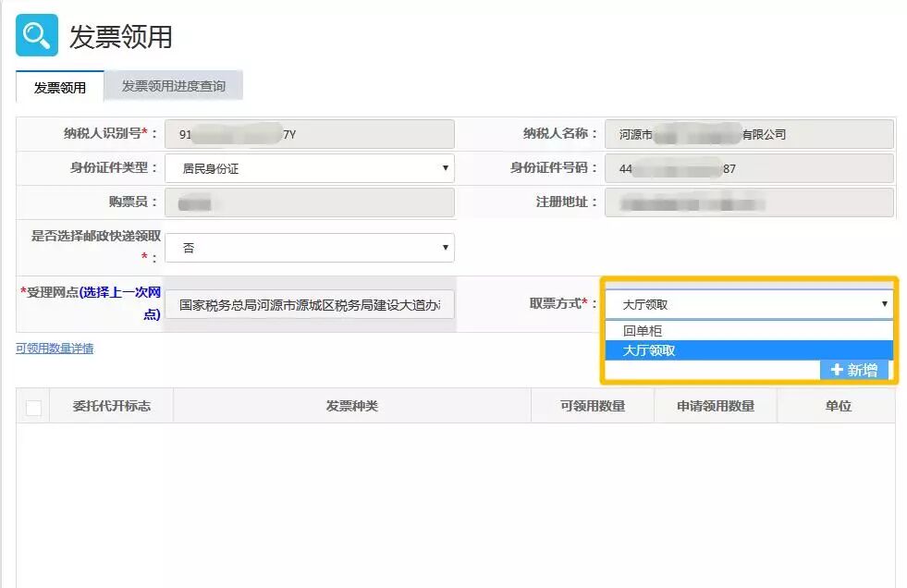Click the 注册地址 field

coord(751,202)
